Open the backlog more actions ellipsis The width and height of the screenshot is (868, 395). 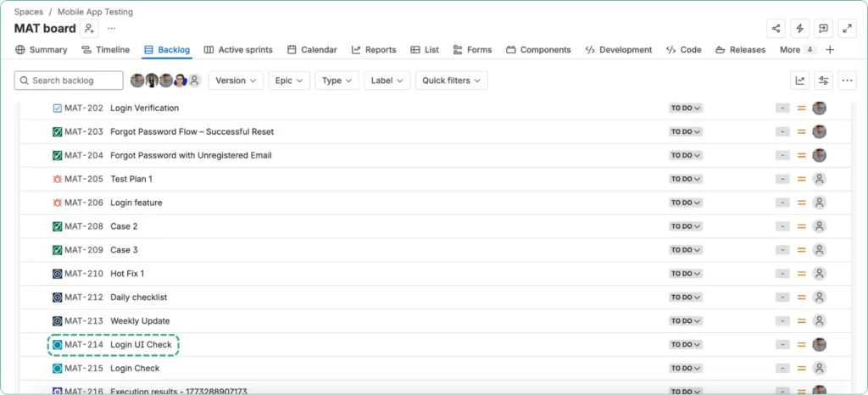point(847,81)
